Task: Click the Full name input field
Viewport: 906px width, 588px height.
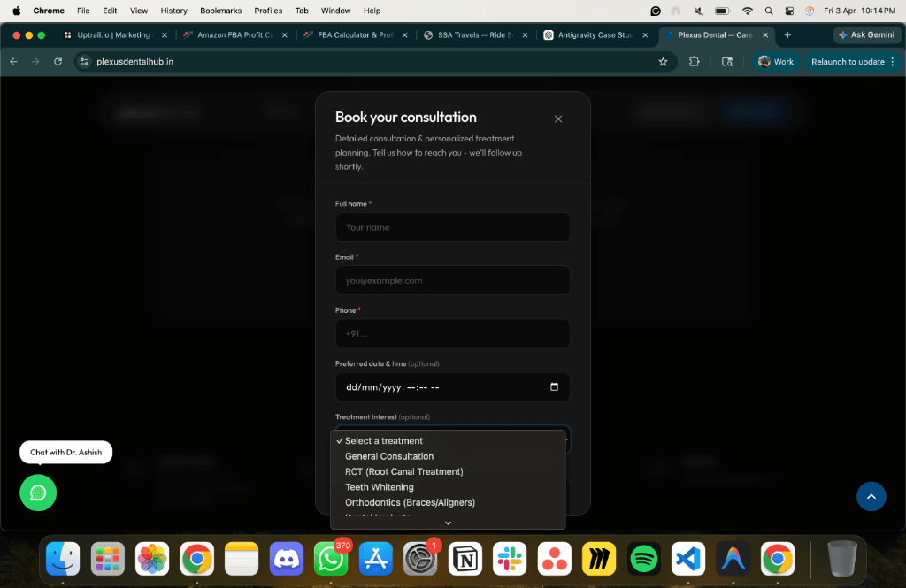Action: 452,227
